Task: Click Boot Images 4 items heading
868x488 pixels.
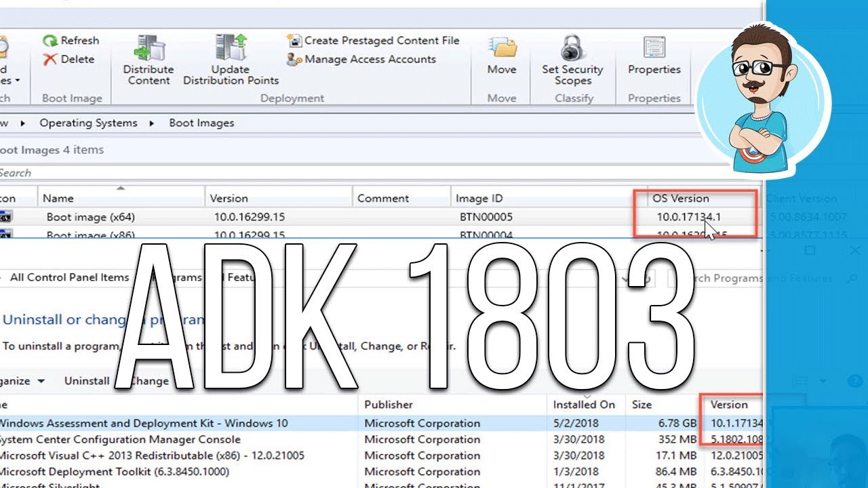Action: click(x=52, y=150)
